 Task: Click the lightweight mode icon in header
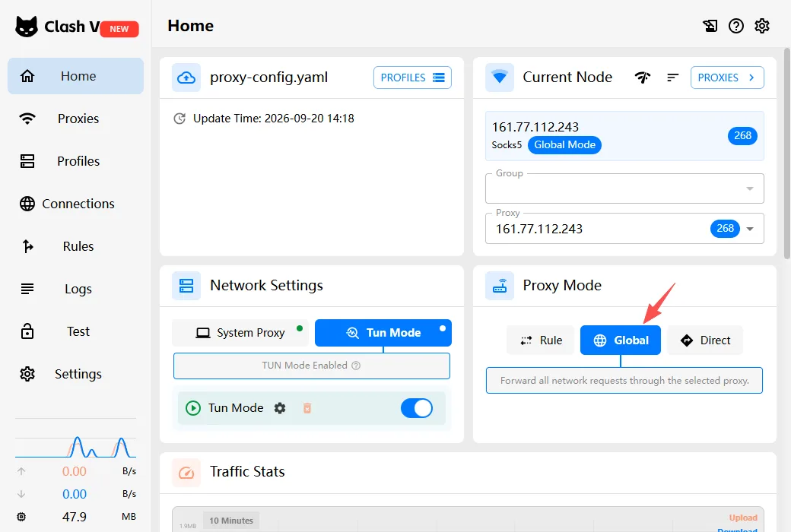710,26
